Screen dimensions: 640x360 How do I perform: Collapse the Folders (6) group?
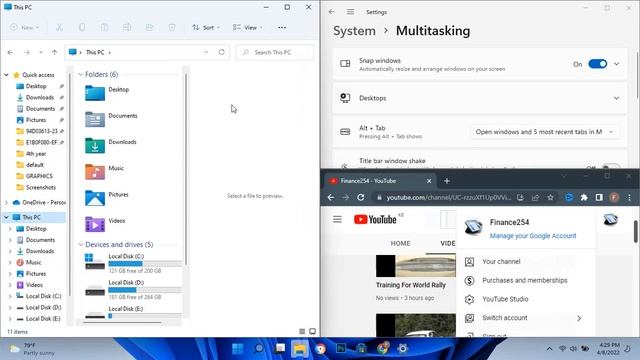[80, 74]
